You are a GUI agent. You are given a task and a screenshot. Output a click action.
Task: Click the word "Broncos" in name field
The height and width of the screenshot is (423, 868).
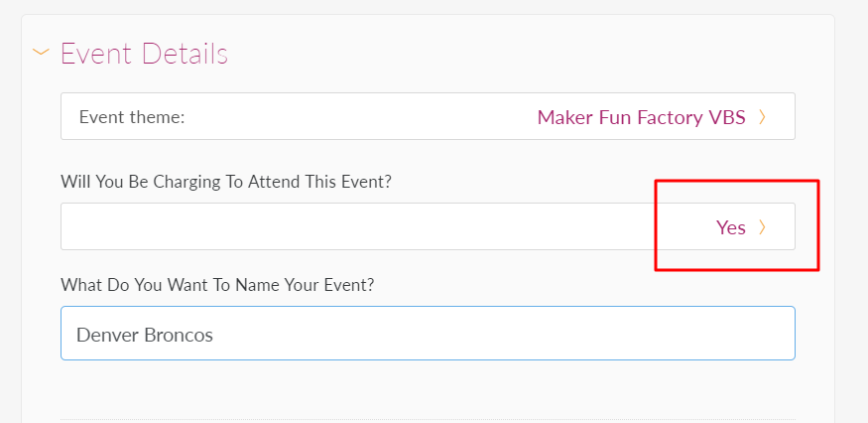[x=179, y=335]
